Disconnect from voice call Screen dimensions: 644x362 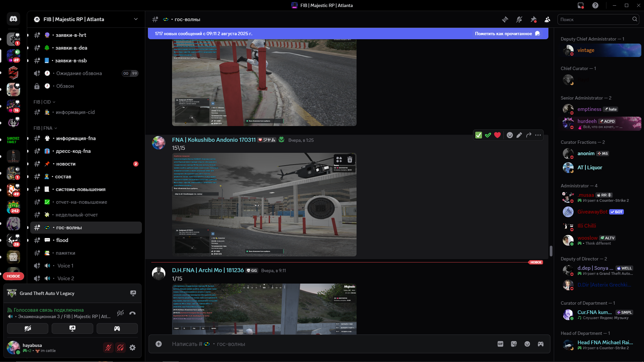132,313
